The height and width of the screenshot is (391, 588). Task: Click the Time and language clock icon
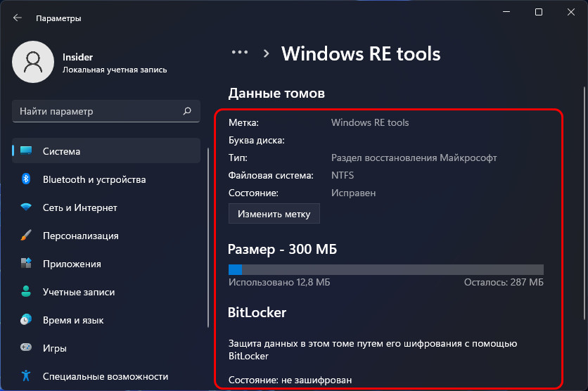[26, 320]
